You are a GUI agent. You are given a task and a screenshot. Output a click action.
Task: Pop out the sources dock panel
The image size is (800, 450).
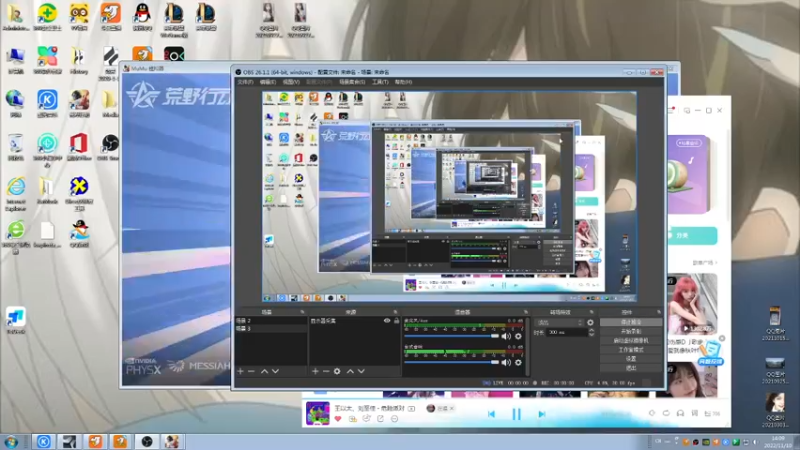(x=395, y=312)
